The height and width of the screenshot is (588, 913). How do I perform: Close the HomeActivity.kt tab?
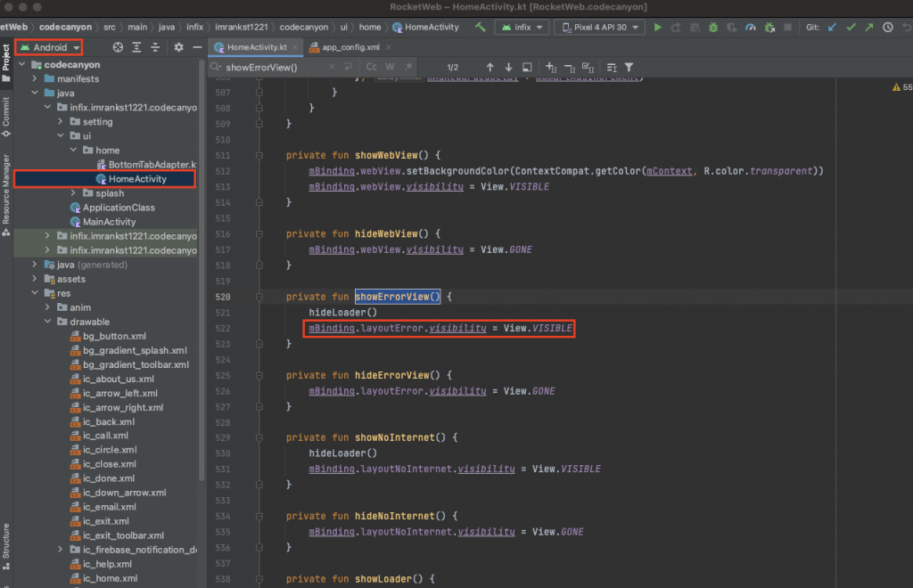click(x=295, y=47)
